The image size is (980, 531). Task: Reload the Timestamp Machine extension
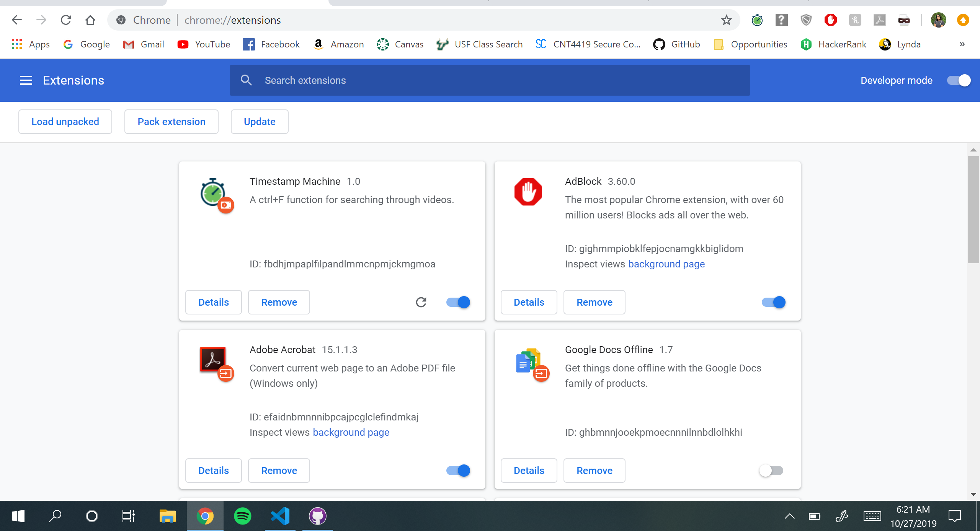421,302
